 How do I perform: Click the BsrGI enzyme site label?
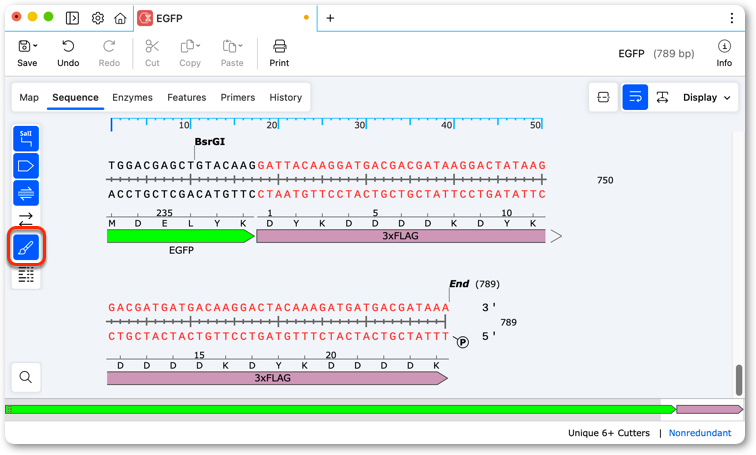[210, 141]
